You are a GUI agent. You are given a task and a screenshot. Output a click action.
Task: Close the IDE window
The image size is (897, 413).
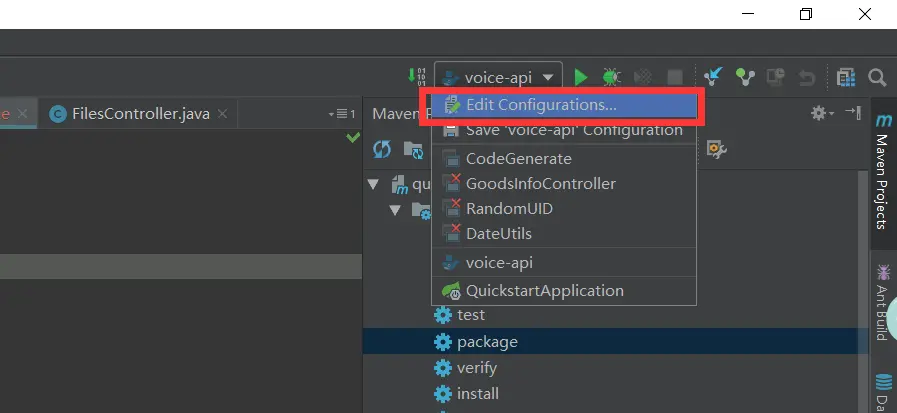coord(865,14)
